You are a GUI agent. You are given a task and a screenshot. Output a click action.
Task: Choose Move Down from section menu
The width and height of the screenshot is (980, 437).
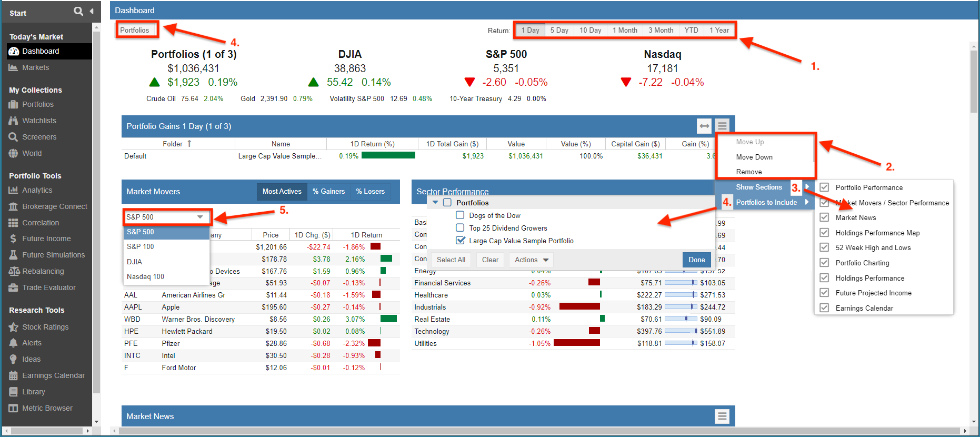754,157
